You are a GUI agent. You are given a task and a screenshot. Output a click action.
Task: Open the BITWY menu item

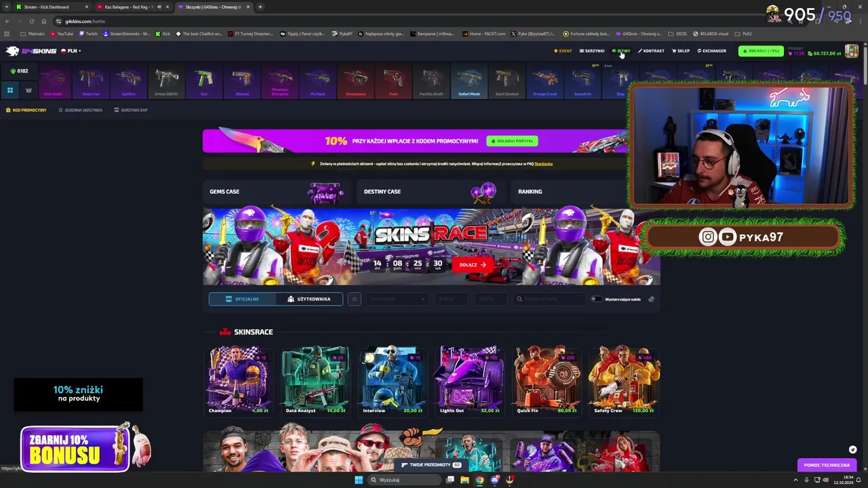(621, 51)
